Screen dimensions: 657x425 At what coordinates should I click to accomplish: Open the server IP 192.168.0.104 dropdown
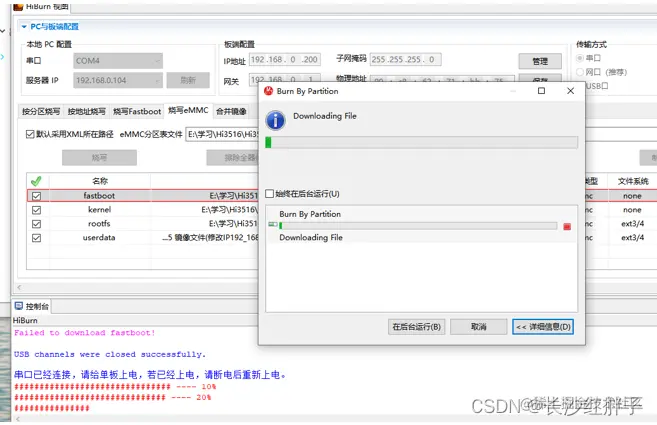pyautogui.click(x=118, y=80)
